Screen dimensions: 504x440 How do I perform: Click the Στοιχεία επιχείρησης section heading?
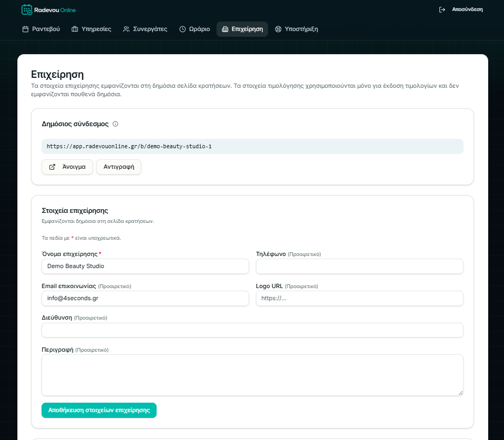pos(75,210)
